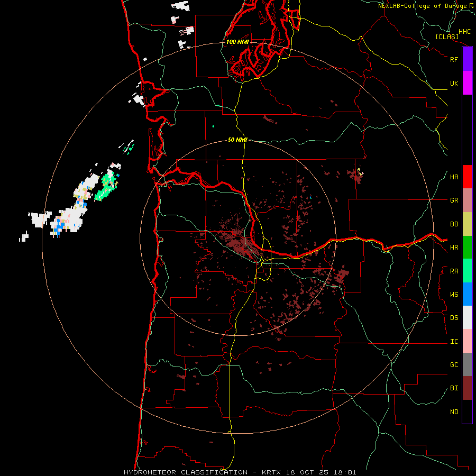Click the BI brown legend swatch
This screenshot has height=476, width=476.
pos(467,388)
